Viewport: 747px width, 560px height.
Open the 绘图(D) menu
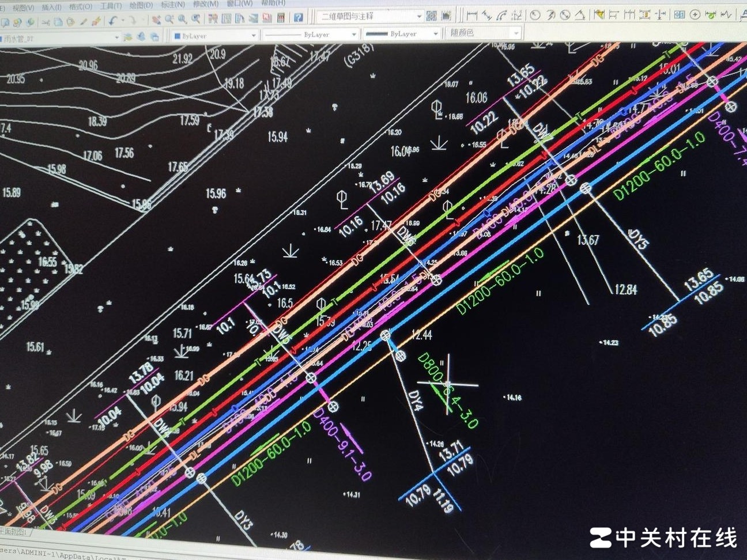[x=141, y=5]
